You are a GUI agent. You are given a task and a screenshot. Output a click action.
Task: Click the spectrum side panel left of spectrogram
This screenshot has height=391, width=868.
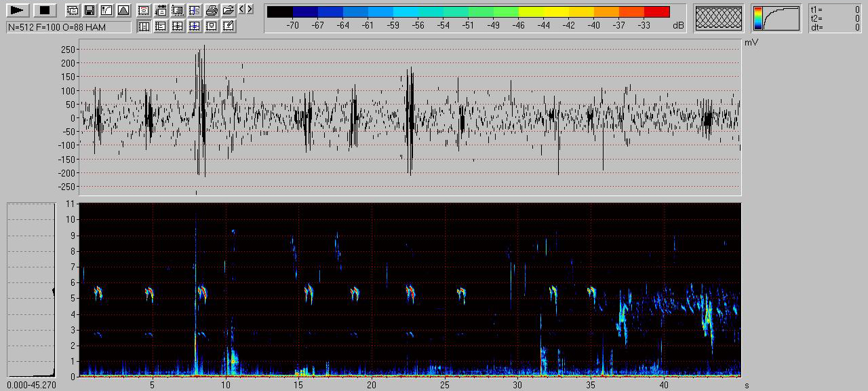(31, 289)
